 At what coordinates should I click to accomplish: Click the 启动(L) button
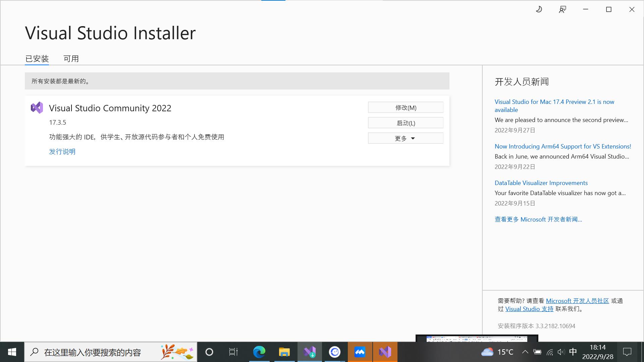[406, 123]
